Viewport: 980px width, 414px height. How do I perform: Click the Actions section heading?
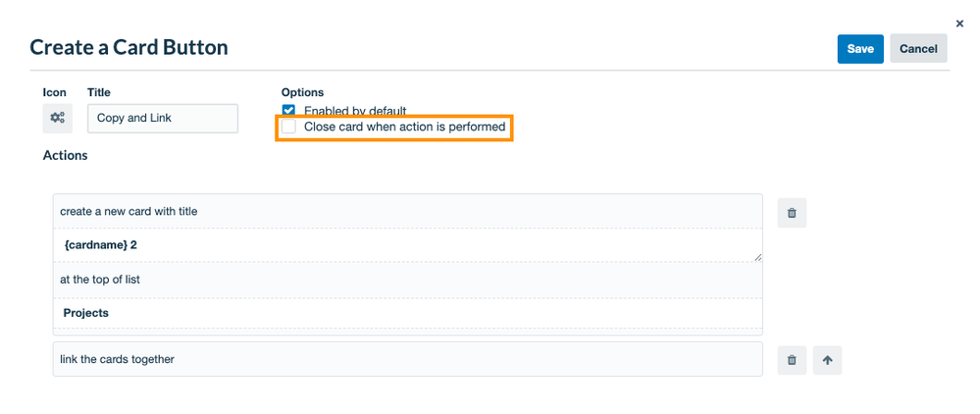[x=65, y=155]
